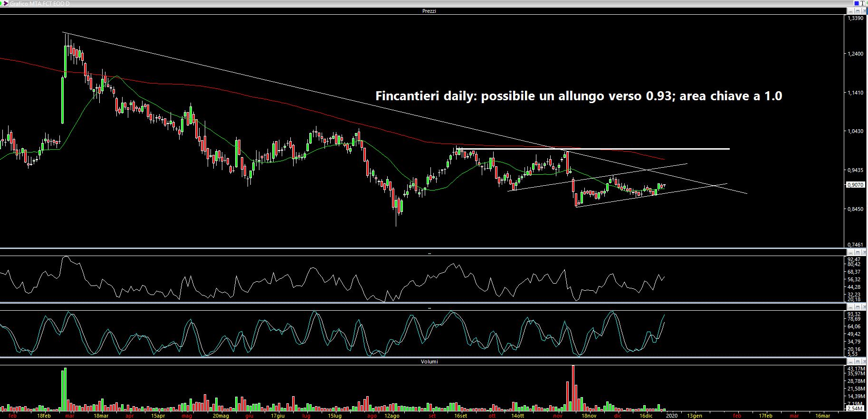Click the 1,0430 price axis label
The image size is (868, 419).
(x=856, y=131)
